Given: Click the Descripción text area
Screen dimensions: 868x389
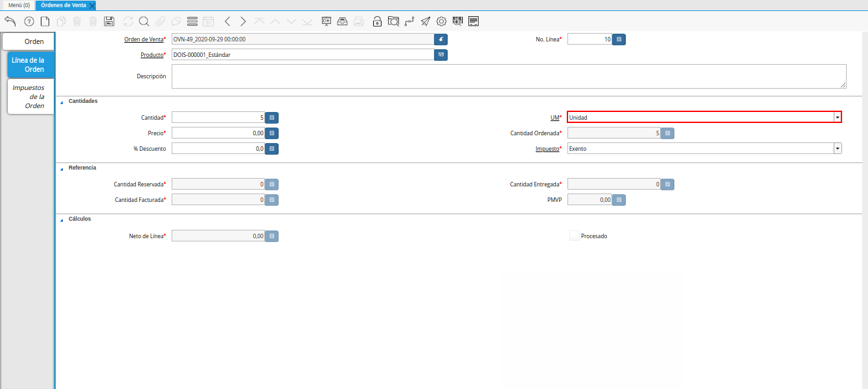Looking at the screenshot, I should [508, 76].
